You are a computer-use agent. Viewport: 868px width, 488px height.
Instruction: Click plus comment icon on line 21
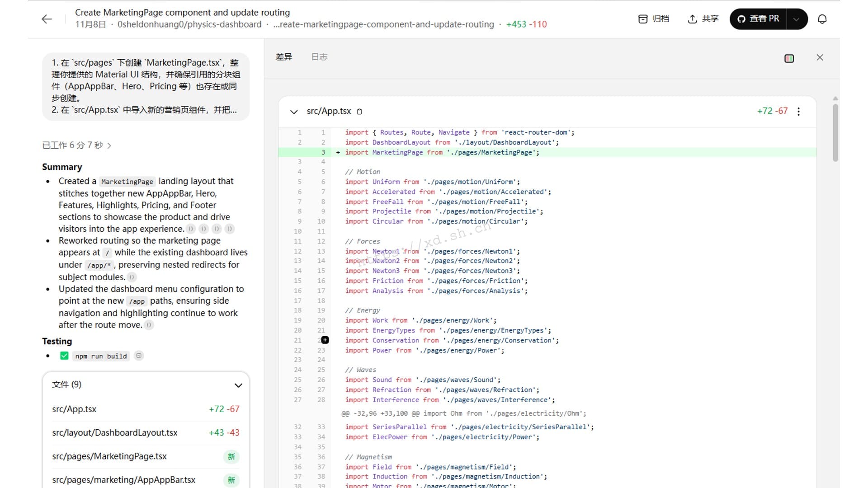click(x=325, y=340)
